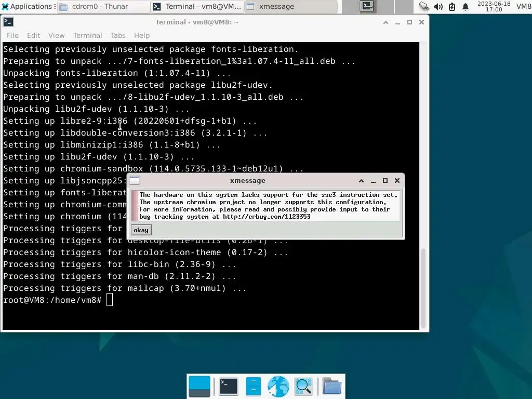Click 'Processing triggers for mailcap' line
This screenshot has height=399, width=532.
(x=125, y=288)
